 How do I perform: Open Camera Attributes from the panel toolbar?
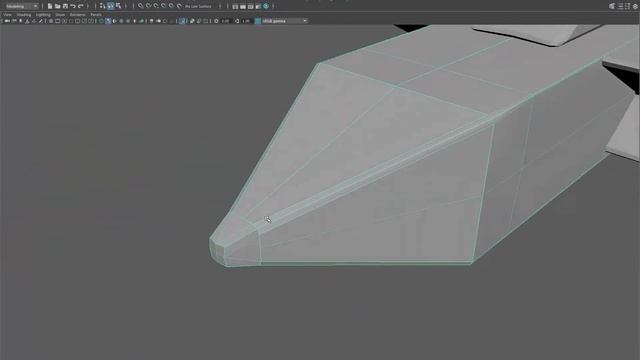pyautogui.click(x=21, y=21)
